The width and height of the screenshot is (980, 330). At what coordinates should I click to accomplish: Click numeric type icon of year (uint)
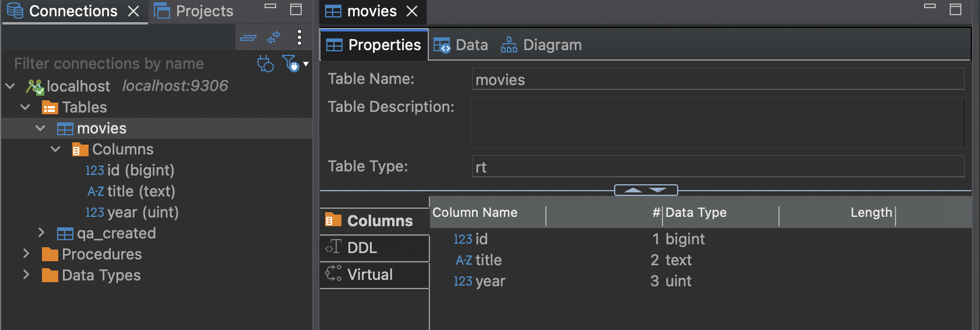click(94, 213)
